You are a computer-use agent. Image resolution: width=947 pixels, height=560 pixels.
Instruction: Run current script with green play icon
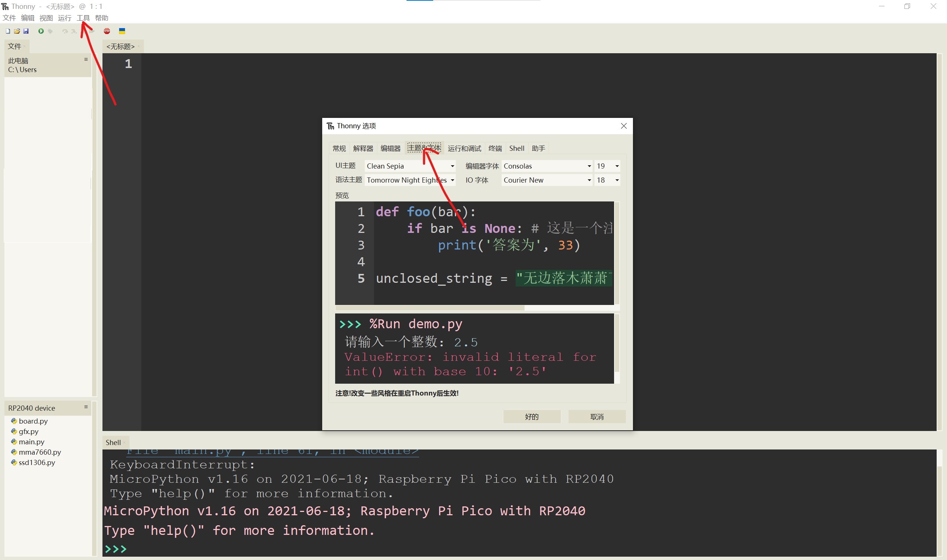[41, 31]
